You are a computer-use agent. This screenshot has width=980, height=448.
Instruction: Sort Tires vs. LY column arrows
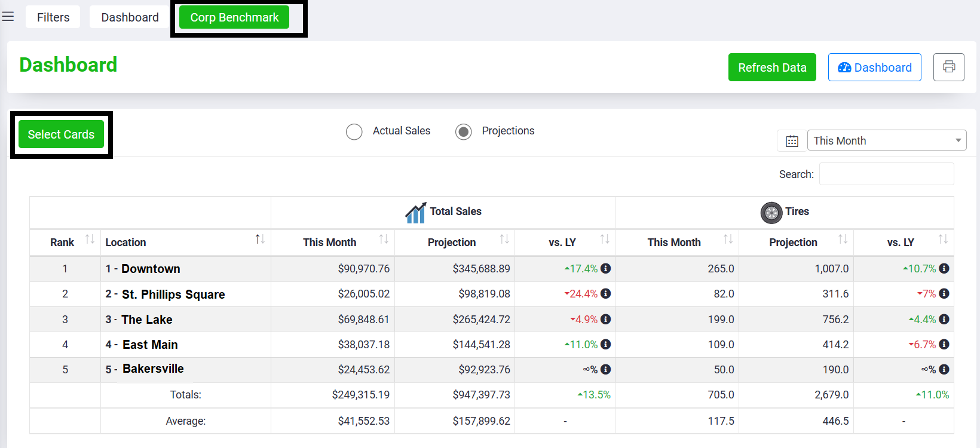(943, 240)
